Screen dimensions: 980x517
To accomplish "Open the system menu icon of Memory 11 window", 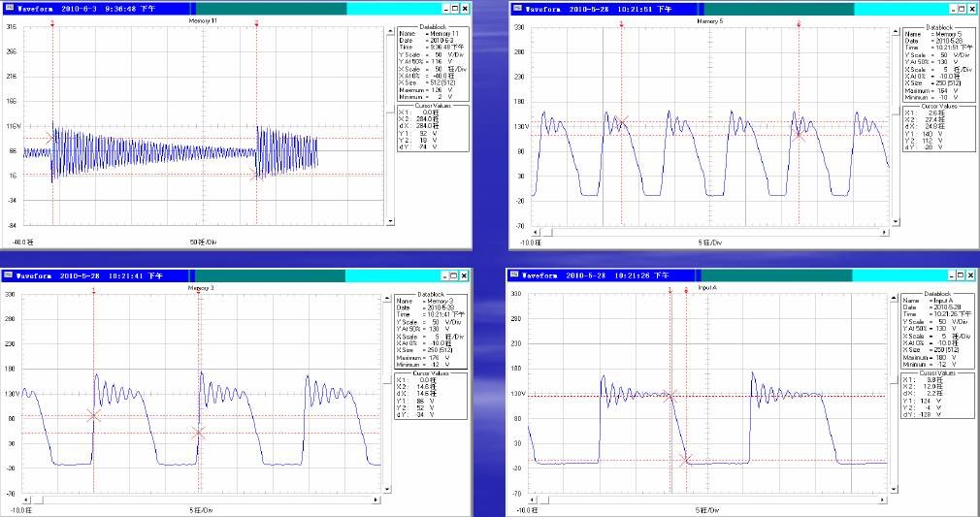I will (x=8, y=8).
